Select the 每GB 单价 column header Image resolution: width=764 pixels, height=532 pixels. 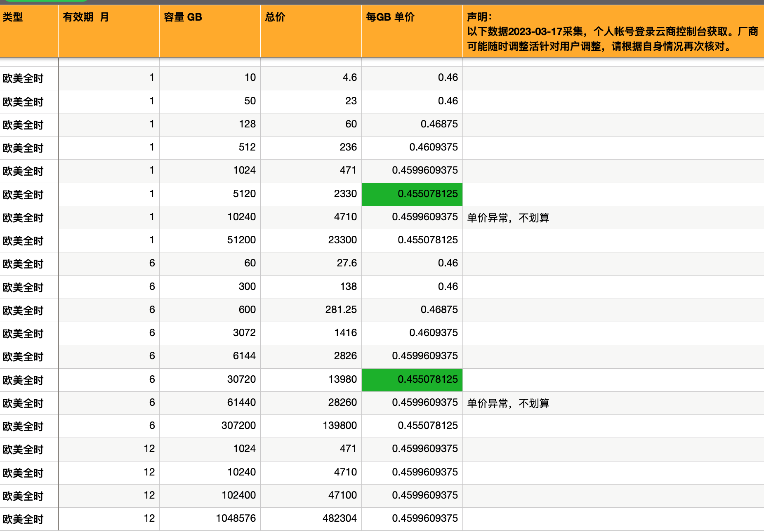pos(412,31)
